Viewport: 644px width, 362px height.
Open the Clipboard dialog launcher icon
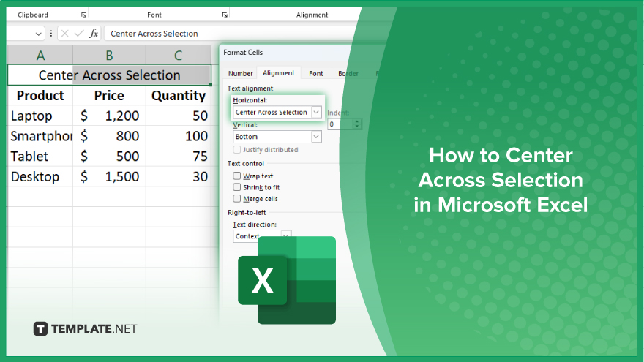click(83, 15)
